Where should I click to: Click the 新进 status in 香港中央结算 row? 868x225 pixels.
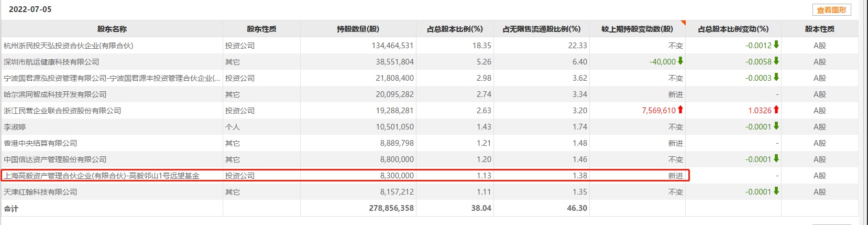[676, 143]
